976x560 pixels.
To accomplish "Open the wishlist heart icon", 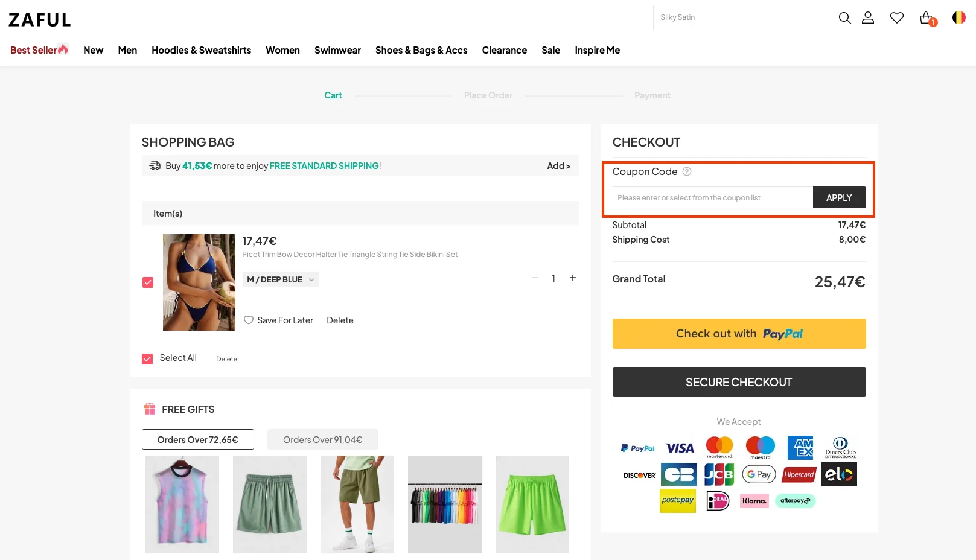I will pos(897,18).
